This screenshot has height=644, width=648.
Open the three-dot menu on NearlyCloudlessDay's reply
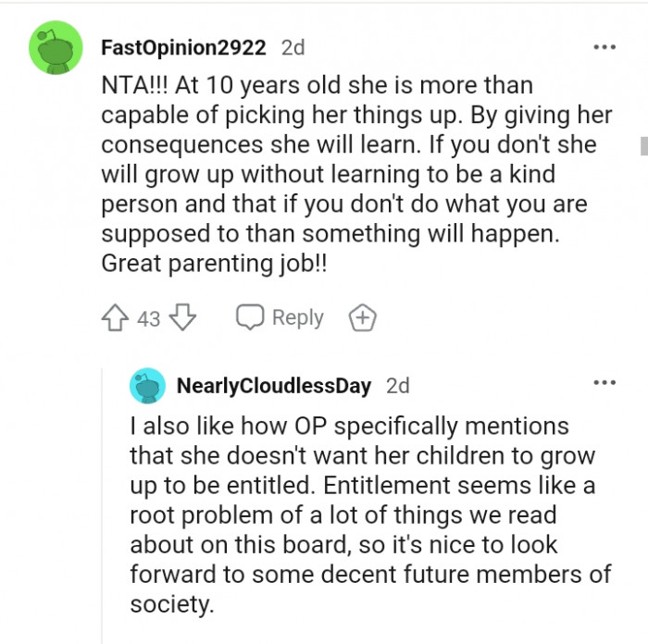(x=604, y=382)
